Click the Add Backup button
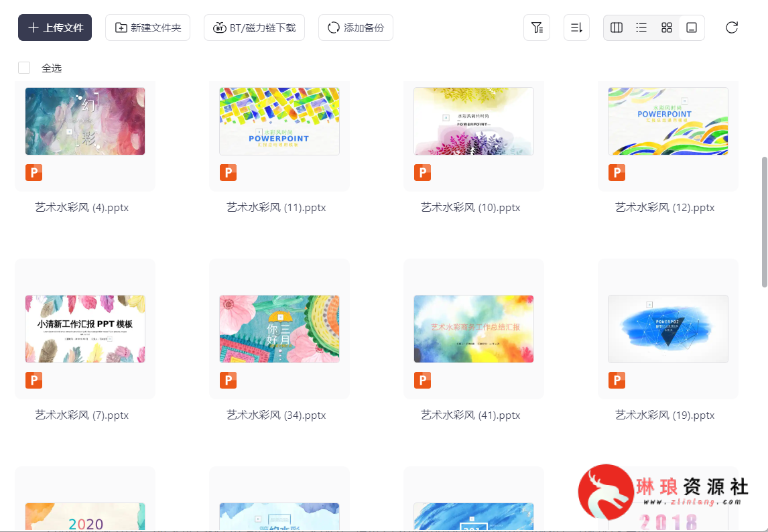The width and height of the screenshot is (768, 532). click(356, 27)
